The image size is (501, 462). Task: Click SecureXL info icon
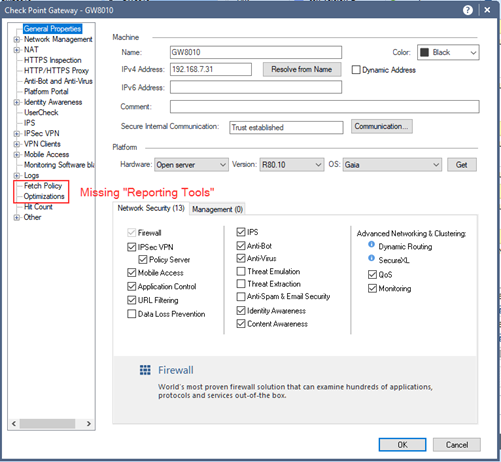pyautogui.click(x=371, y=258)
